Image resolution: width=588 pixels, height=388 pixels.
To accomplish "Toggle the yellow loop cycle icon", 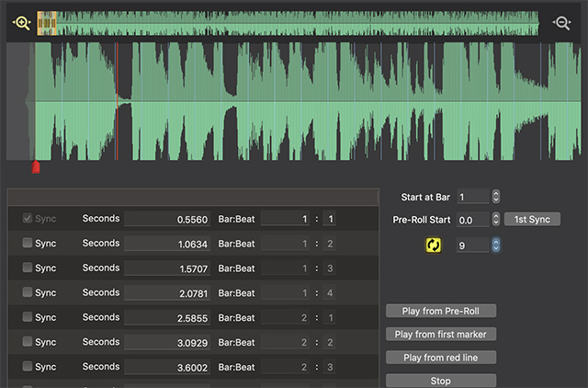I will 432,245.
